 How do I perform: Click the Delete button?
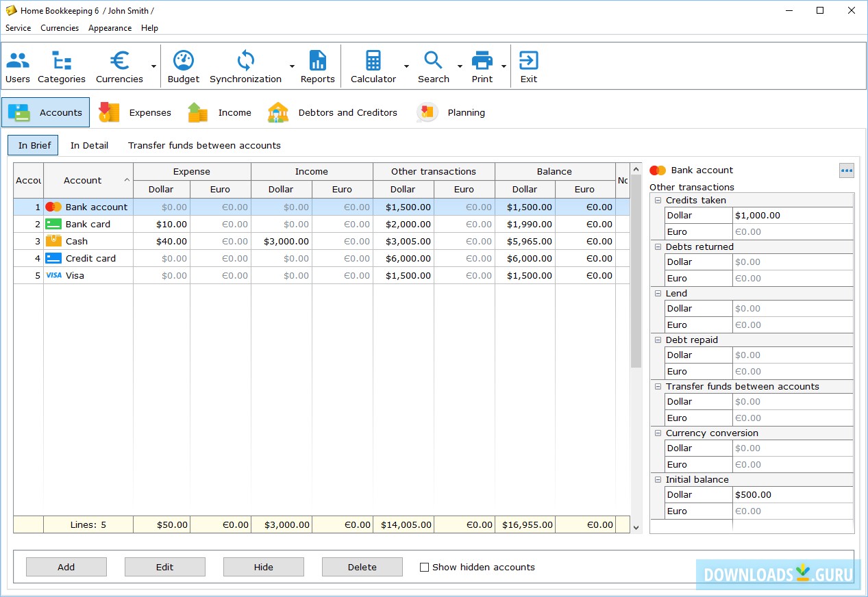pos(362,566)
